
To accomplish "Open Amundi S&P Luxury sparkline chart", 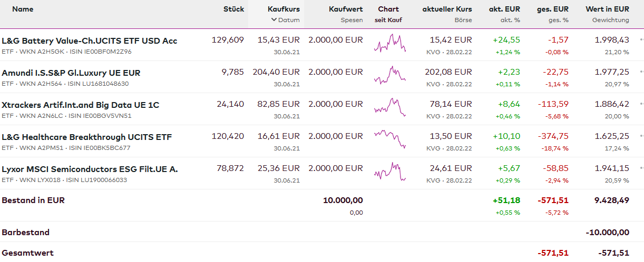I will [390, 75].
